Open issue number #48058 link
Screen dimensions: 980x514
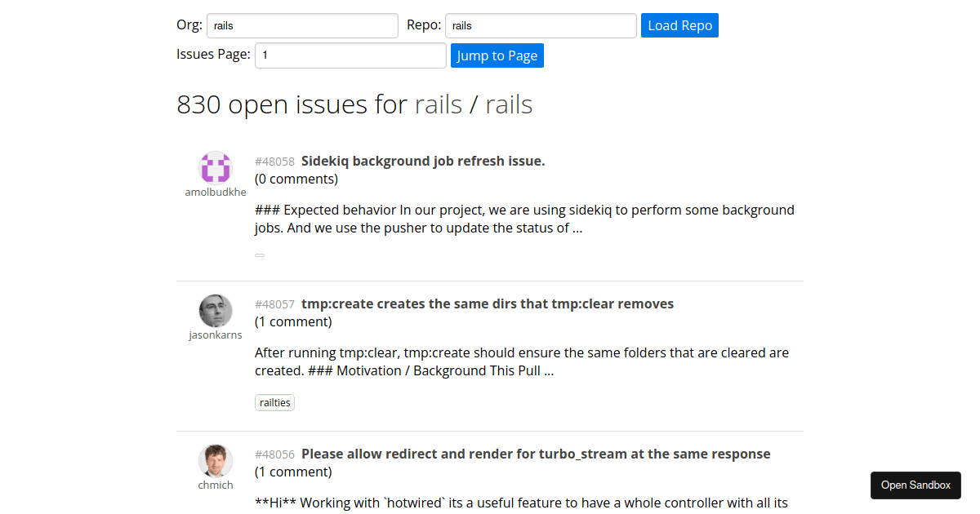point(274,162)
